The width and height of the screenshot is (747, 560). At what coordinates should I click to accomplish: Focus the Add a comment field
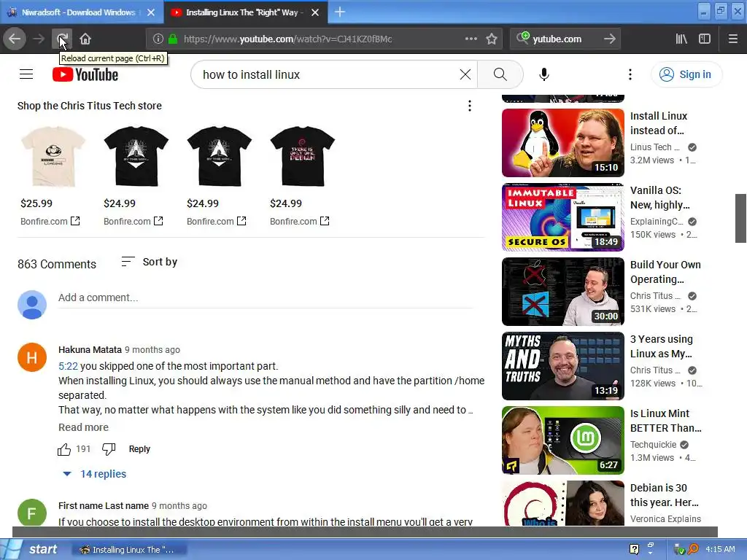pos(266,297)
